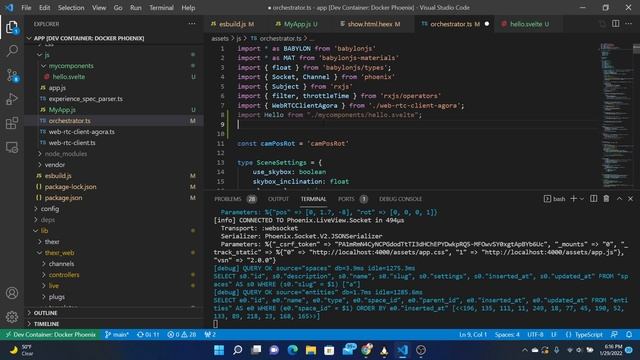Expand the config folder

[50, 209]
